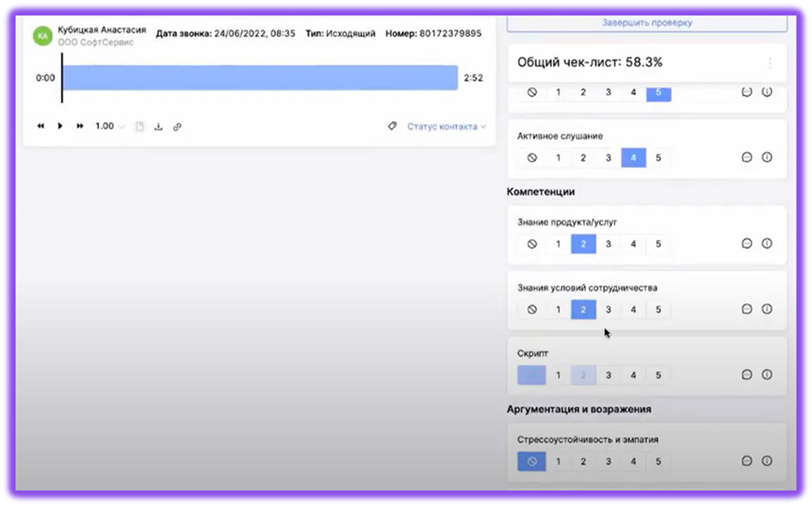Add comment to Стрессоустойчивость и эмпатия

pyautogui.click(x=747, y=461)
